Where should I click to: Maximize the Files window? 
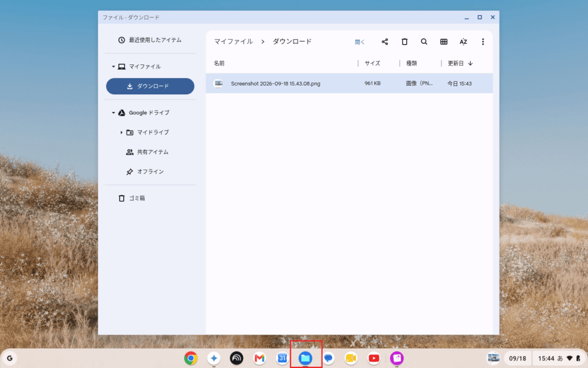(x=479, y=17)
